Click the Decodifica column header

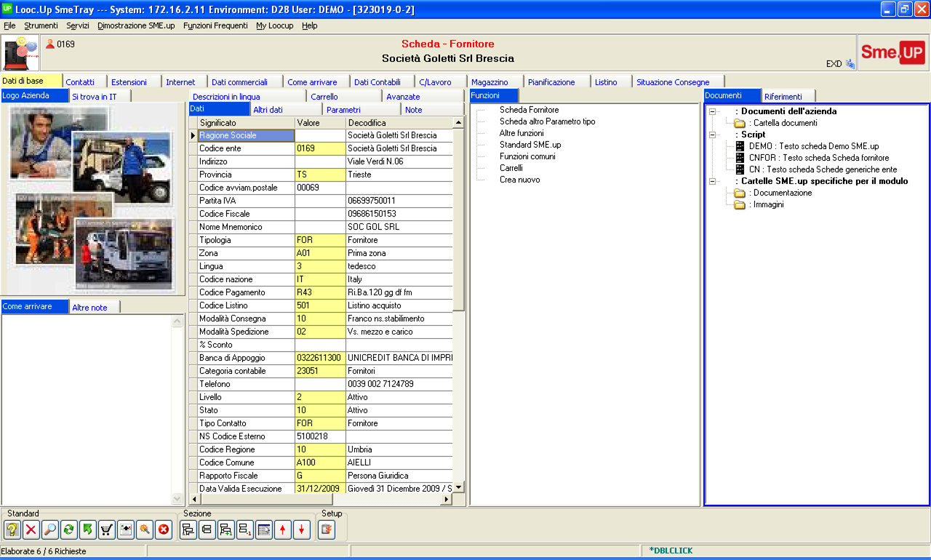point(399,123)
